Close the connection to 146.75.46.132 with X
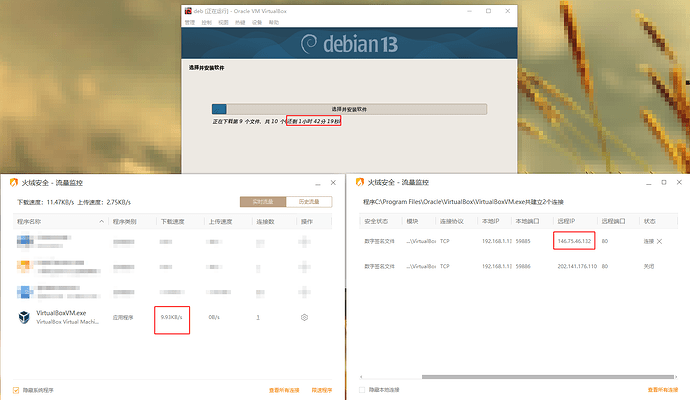 (659, 242)
